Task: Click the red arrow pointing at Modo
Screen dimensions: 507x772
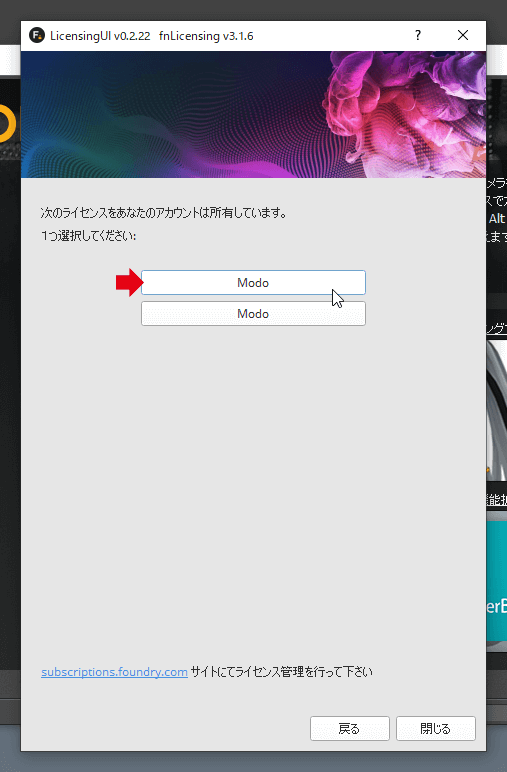Action: tap(130, 283)
